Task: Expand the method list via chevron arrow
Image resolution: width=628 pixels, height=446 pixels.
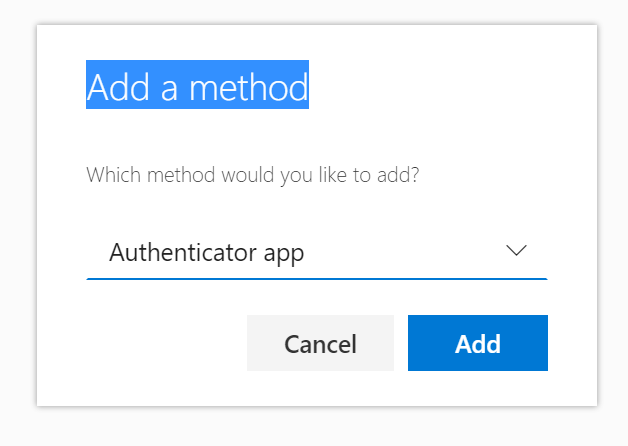Action: (516, 251)
